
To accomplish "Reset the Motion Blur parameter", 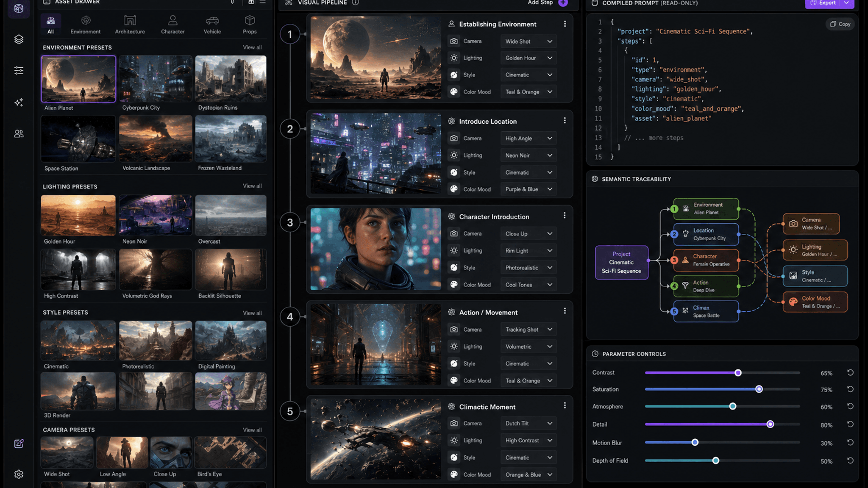I will (x=850, y=442).
